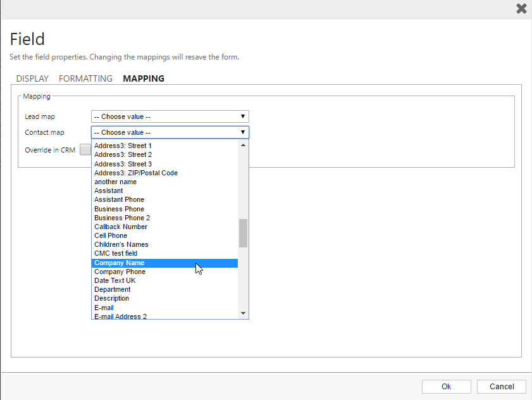
Task: Toggle the Override in CRM checkbox
Action: [x=85, y=150]
